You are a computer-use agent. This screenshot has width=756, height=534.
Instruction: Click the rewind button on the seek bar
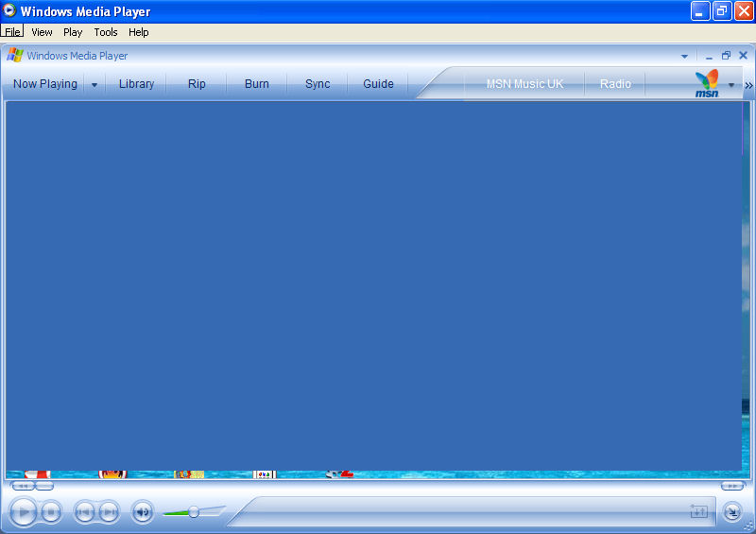click(x=23, y=485)
